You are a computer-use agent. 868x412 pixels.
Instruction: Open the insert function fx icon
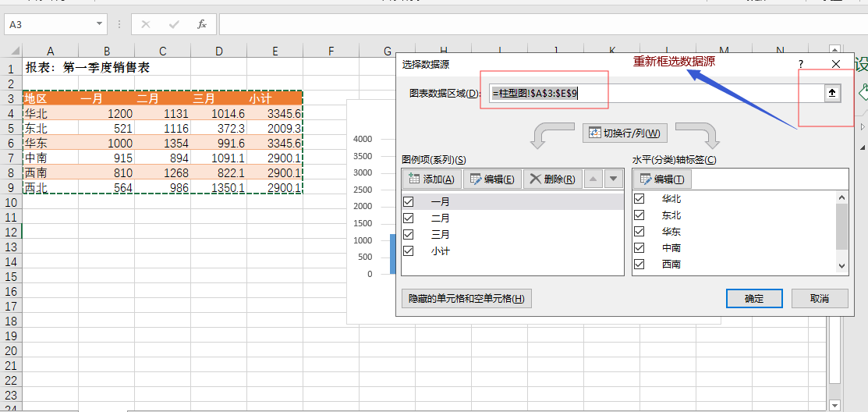202,24
